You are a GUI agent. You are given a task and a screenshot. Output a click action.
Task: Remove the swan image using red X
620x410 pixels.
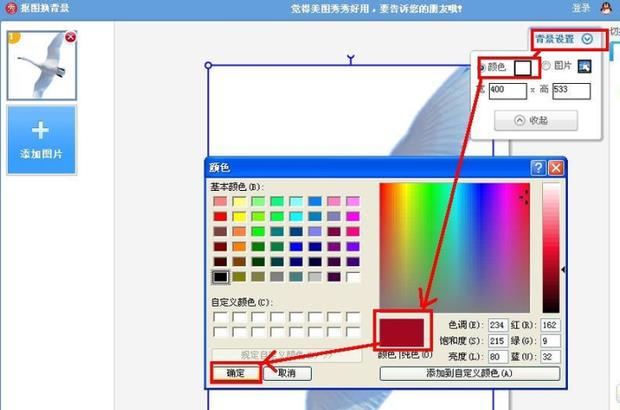tap(70, 37)
